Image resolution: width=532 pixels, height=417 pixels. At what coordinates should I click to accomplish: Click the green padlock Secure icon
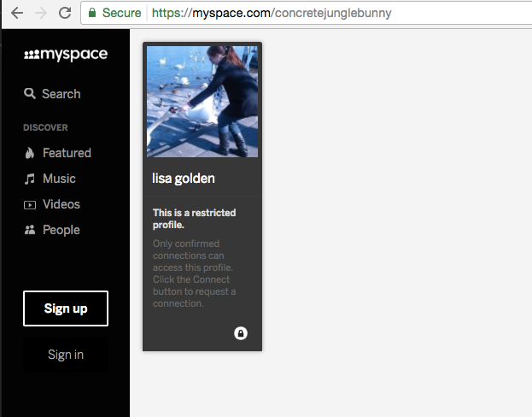pos(92,13)
